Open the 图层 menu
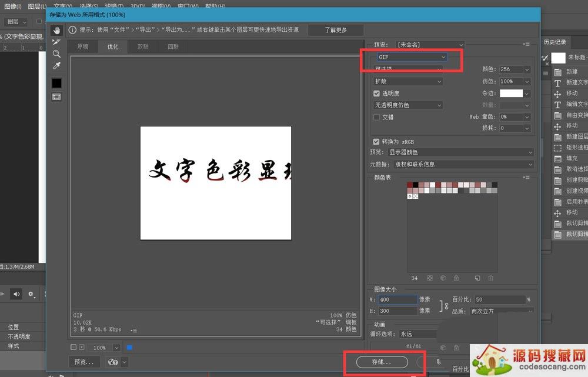Viewport: 588px width, 377px height. pyautogui.click(x=36, y=6)
